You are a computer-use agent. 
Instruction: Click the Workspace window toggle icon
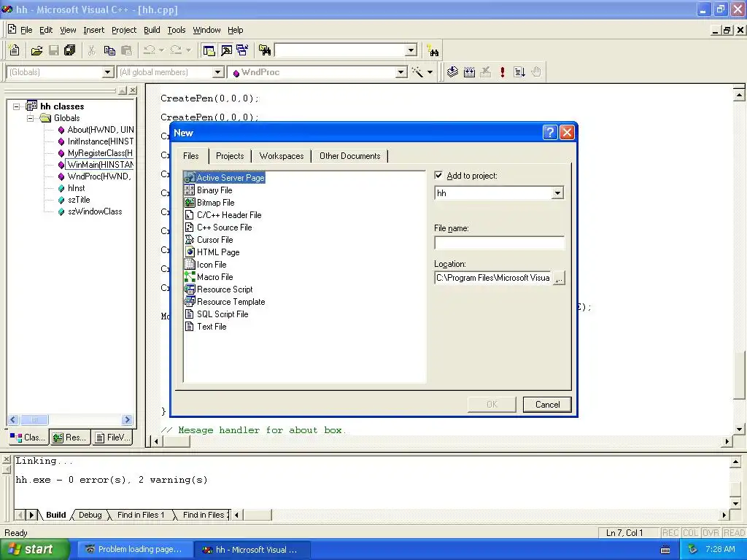[x=209, y=50]
